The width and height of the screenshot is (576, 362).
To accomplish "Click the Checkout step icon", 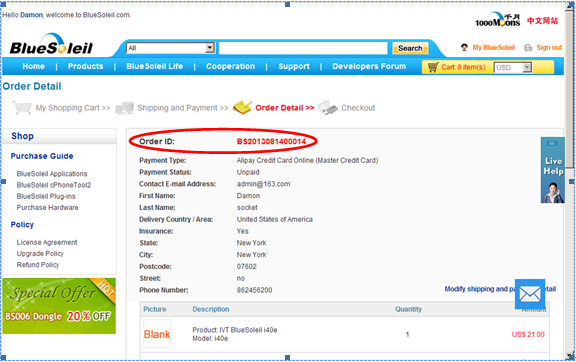I will click(x=328, y=108).
